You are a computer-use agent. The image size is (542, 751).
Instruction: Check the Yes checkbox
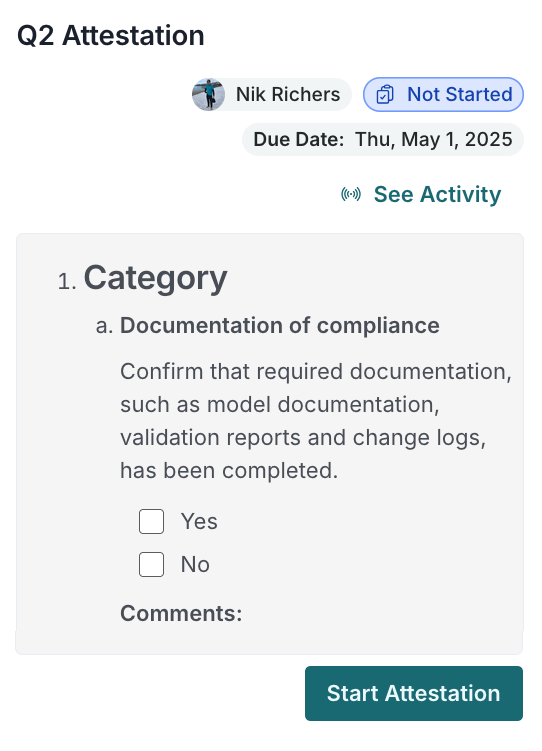tap(151, 521)
